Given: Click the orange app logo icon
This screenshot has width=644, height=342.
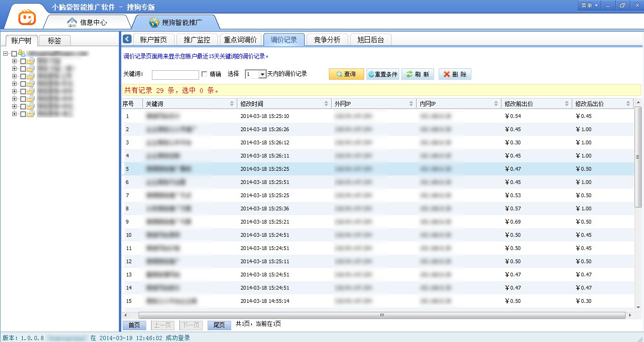Looking at the screenshot, I should (x=27, y=17).
